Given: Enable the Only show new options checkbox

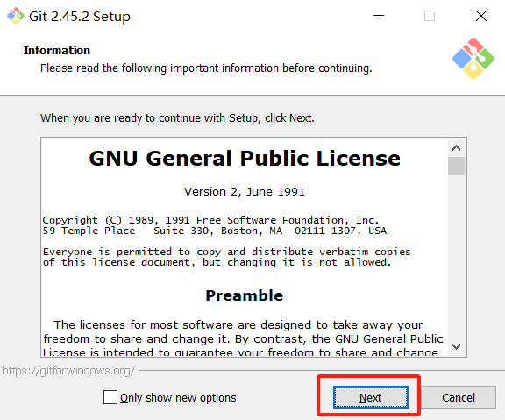Looking at the screenshot, I should click(x=110, y=397).
